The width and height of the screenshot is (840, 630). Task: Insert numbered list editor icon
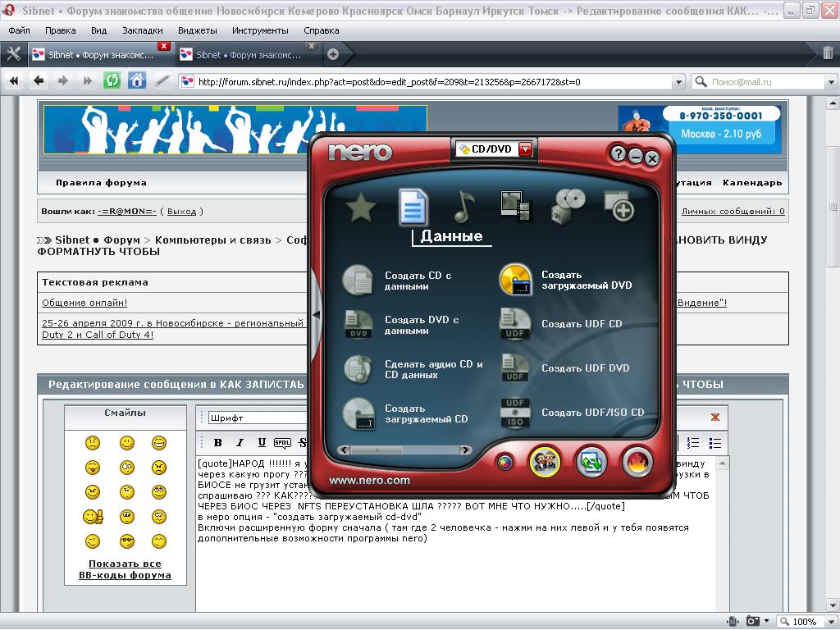pyautogui.click(x=693, y=442)
